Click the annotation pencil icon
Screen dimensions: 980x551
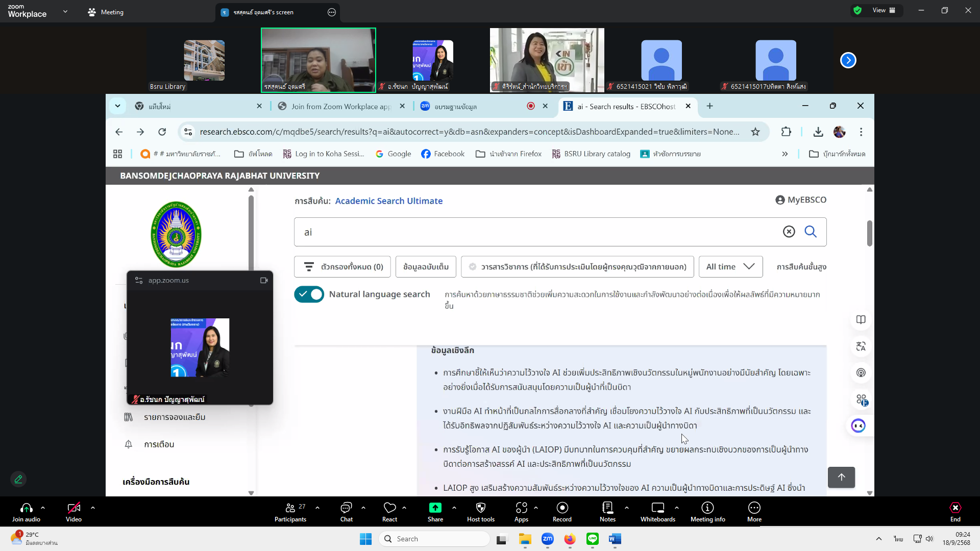[18, 479]
